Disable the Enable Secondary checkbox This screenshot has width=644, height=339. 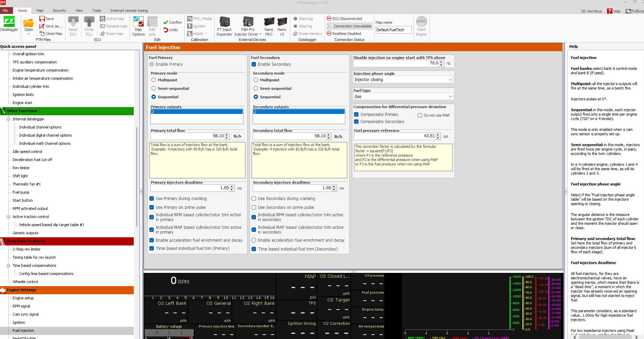[x=254, y=64]
